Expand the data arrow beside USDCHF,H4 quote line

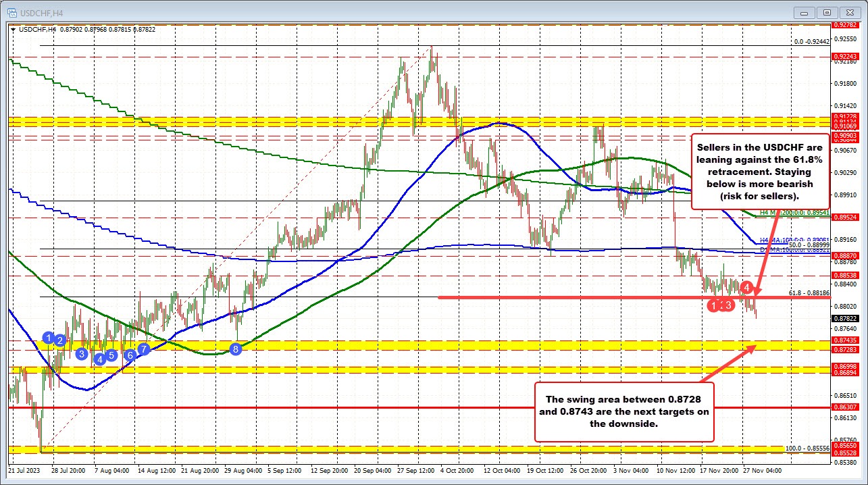[14, 30]
